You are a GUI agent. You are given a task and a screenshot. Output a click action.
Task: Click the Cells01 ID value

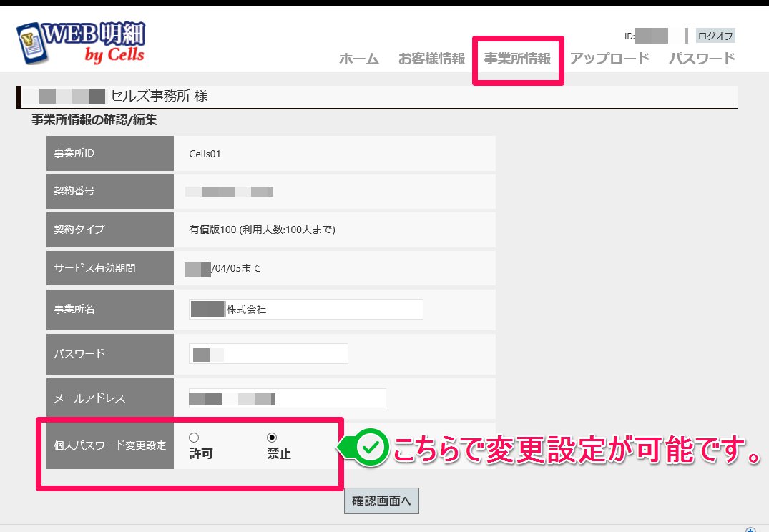(205, 154)
